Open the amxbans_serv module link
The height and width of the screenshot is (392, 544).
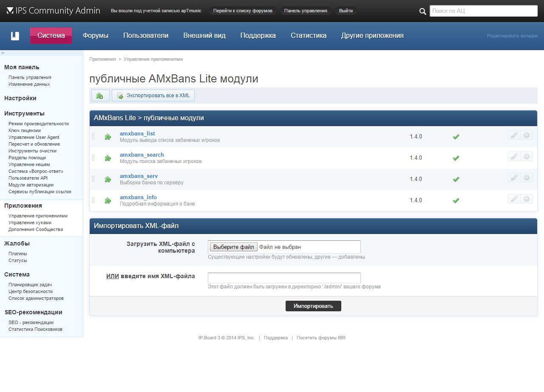(139, 176)
